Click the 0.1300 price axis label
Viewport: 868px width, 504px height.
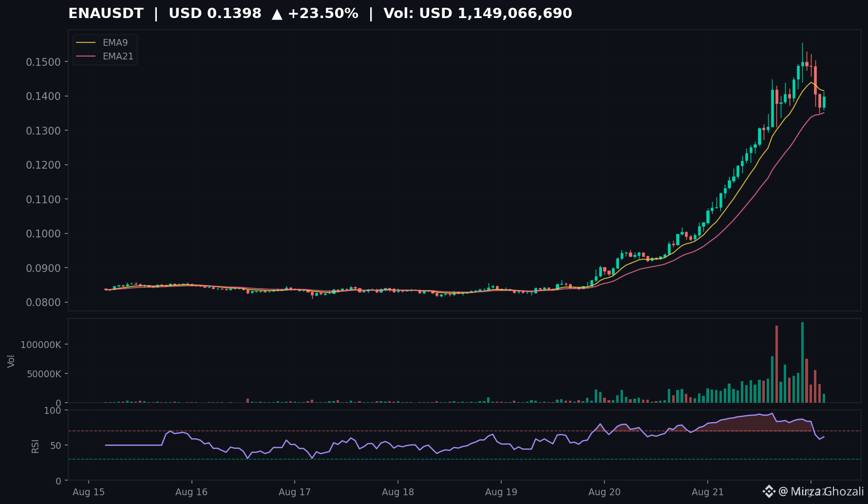[43, 131]
